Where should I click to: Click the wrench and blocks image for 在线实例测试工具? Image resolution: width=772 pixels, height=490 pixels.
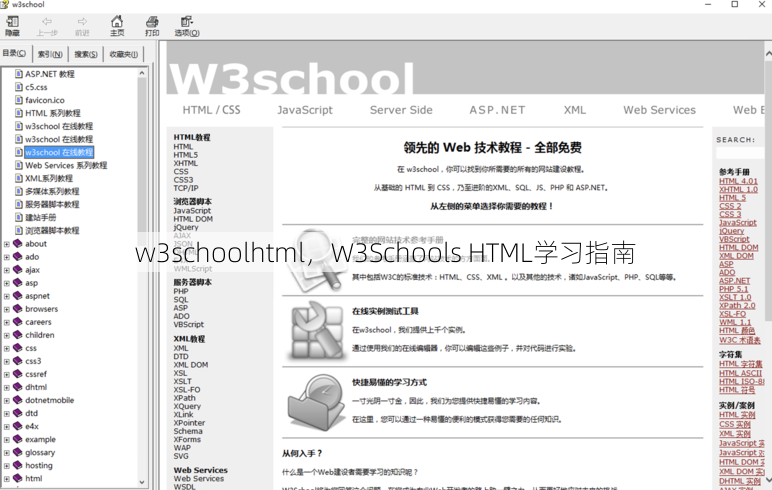315,330
